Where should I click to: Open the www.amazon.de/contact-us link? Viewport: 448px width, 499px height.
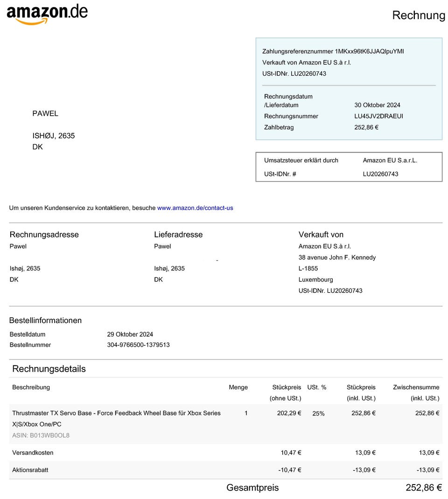(x=195, y=208)
